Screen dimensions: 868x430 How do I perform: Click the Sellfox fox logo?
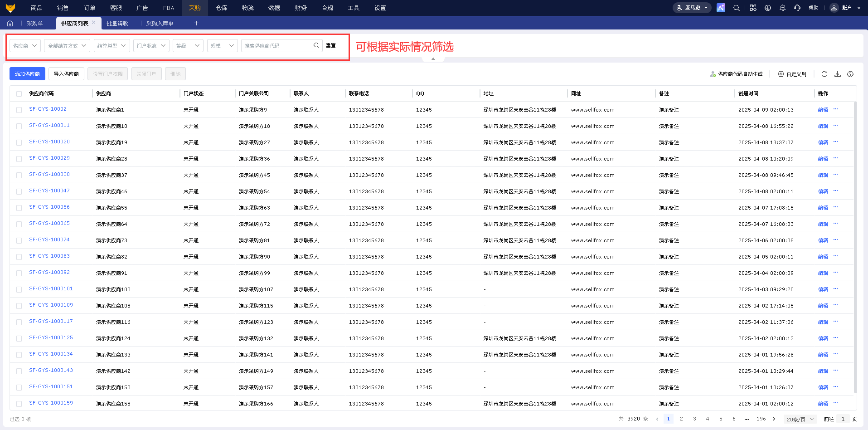(10, 8)
